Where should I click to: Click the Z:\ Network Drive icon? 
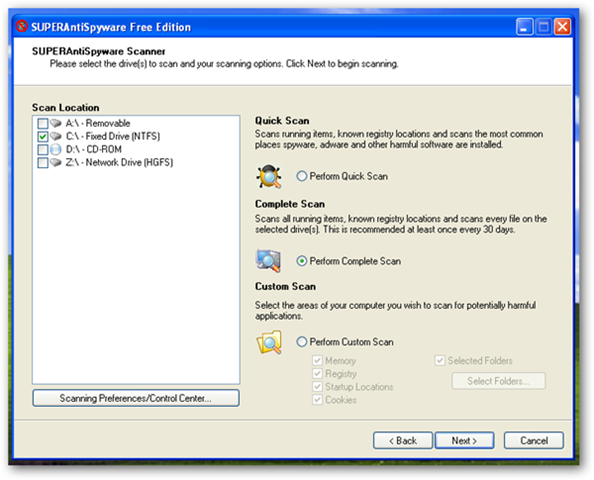[56, 163]
